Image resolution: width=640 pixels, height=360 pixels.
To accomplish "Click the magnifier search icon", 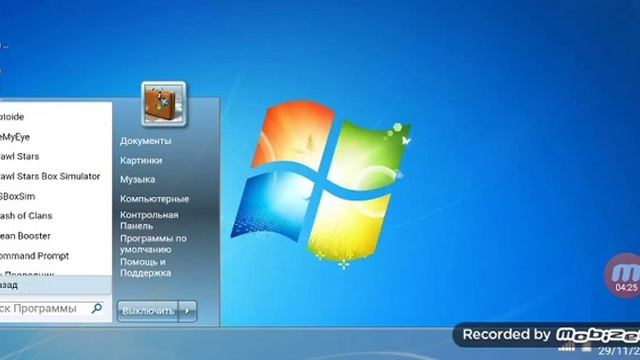I will 97,308.
